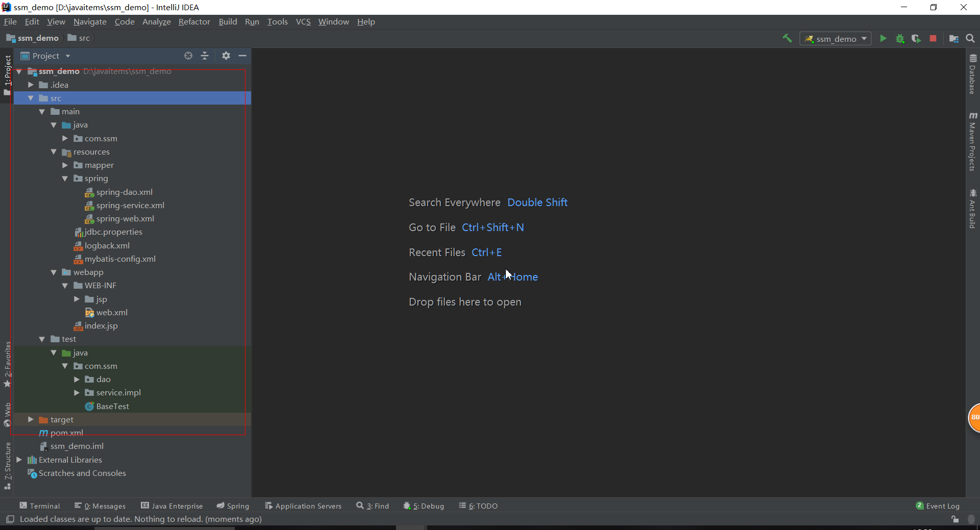Open the Refactor menu
980x530 pixels.
click(194, 21)
